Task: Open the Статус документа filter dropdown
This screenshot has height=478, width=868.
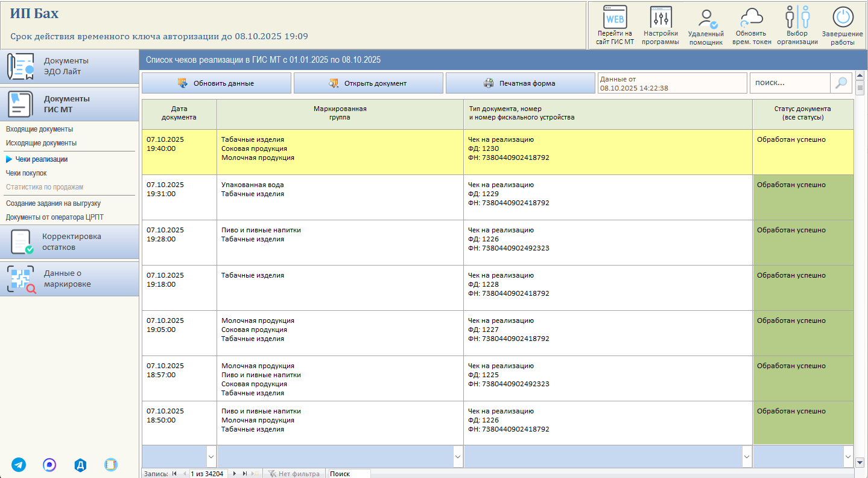Action: coord(849,457)
